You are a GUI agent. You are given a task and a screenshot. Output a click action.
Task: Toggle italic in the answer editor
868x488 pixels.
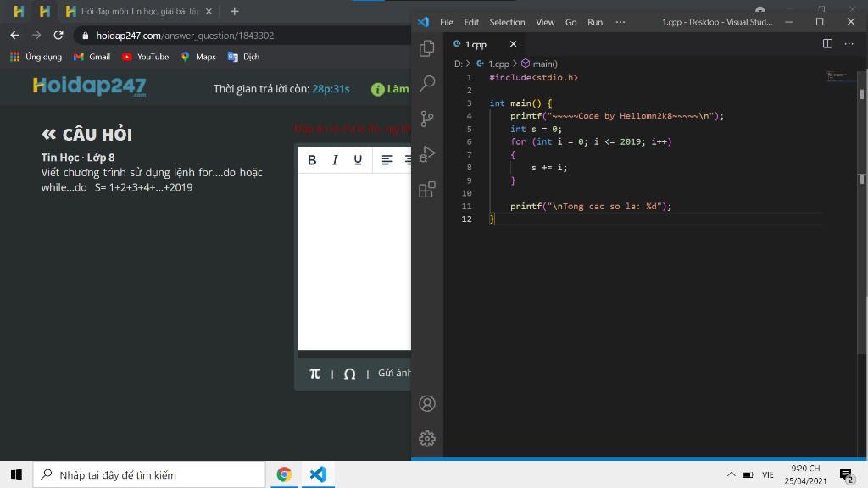[335, 160]
